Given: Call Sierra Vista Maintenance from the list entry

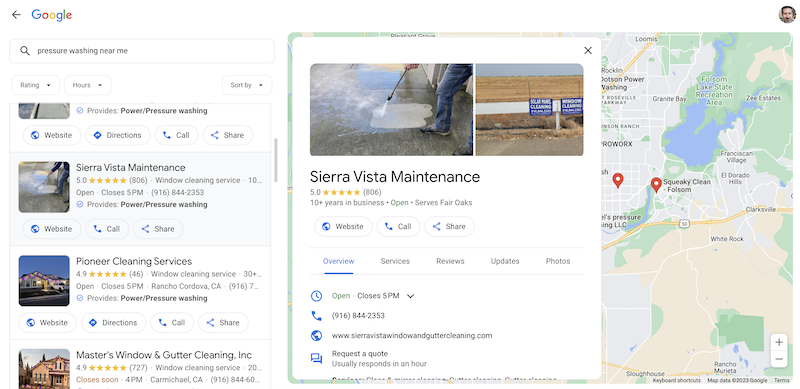Looking at the screenshot, I should tap(107, 229).
